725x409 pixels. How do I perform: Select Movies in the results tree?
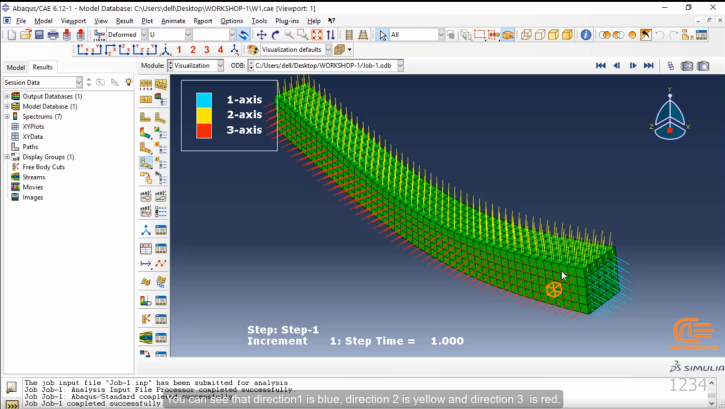coord(32,187)
